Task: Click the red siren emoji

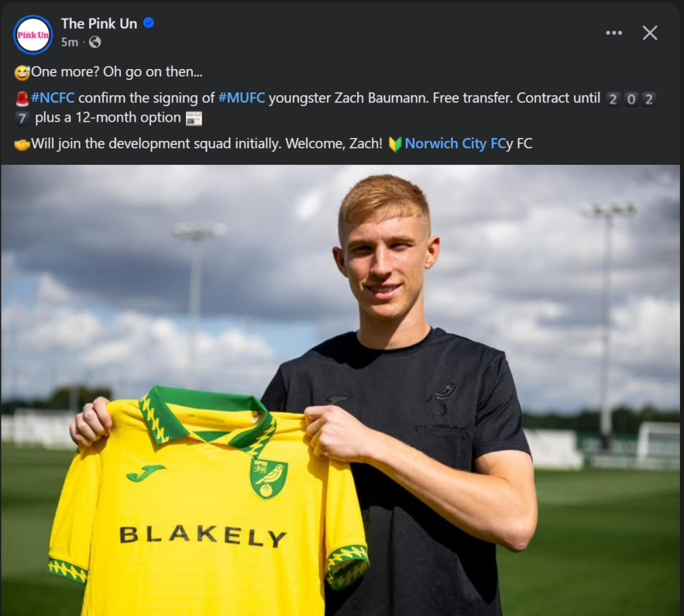Action: 21,98
